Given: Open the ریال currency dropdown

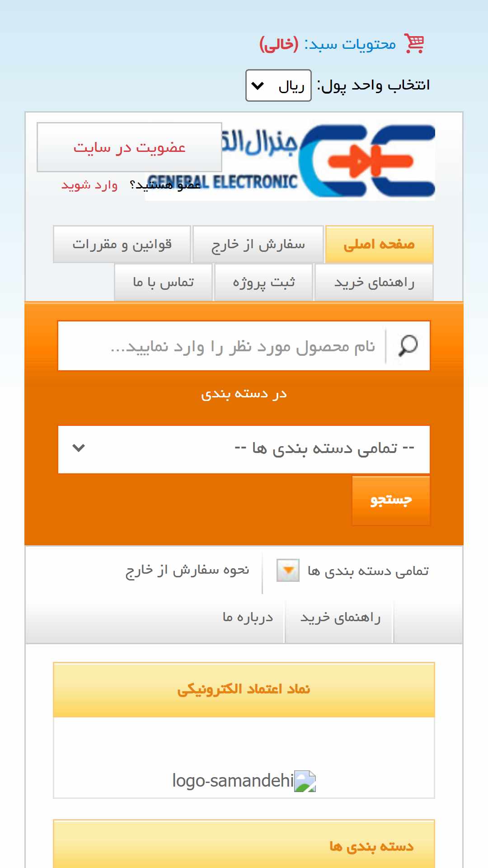Looking at the screenshot, I should [x=278, y=85].
